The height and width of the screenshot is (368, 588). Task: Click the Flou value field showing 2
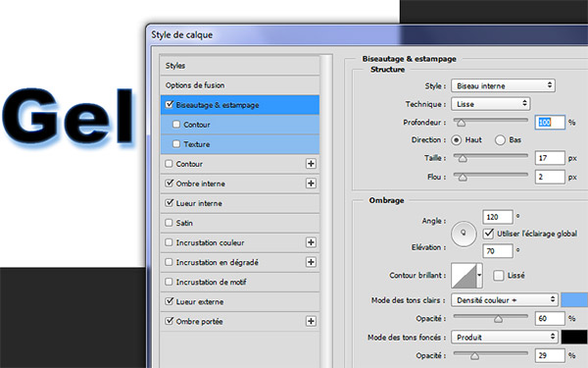pos(550,177)
